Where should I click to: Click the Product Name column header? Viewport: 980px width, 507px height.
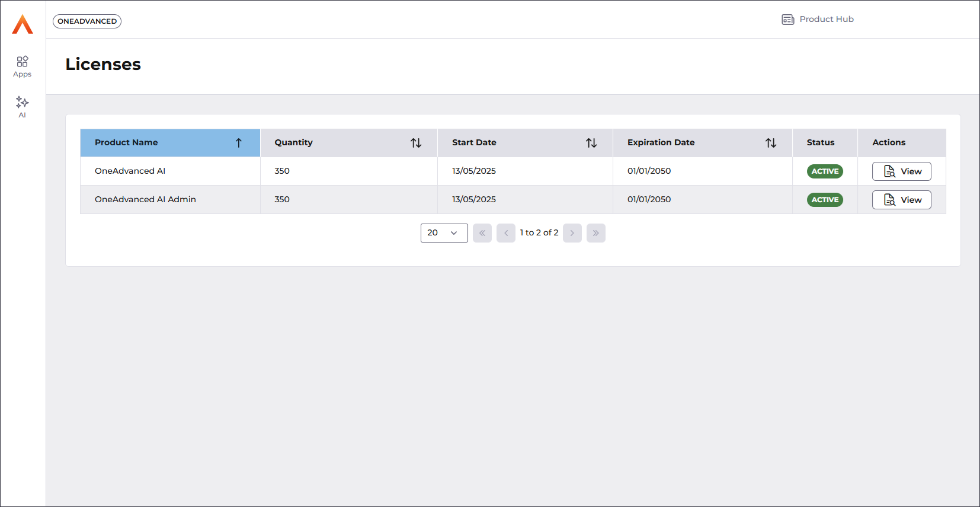[x=170, y=143]
